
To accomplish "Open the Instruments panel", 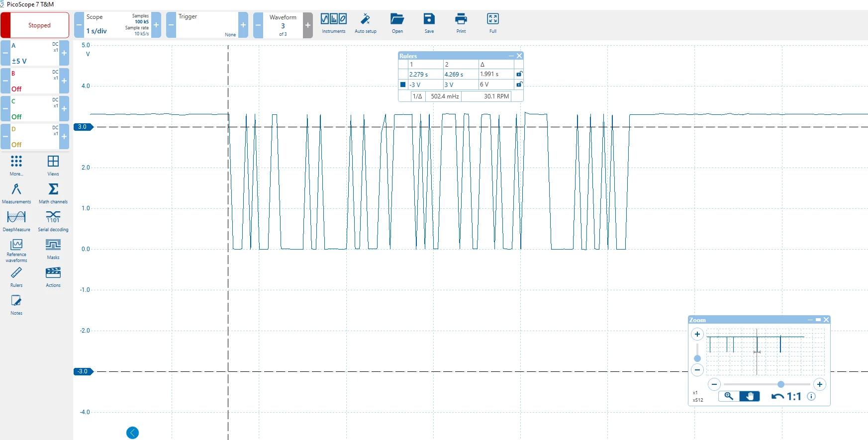I will point(334,23).
